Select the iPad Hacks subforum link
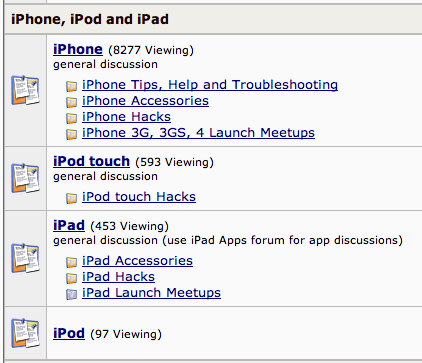 click(118, 277)
